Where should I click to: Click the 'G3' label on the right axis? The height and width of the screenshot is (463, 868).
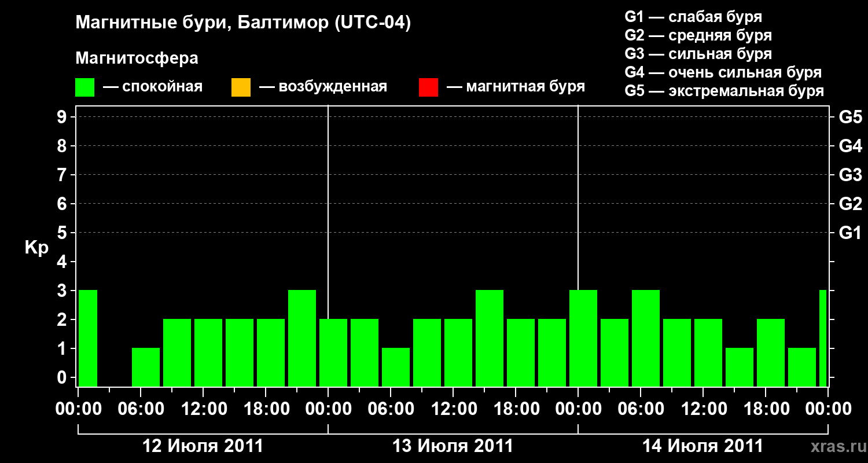[x=851, y=175]
